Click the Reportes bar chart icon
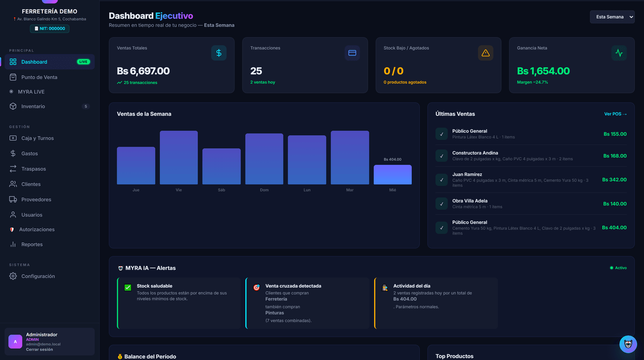The height and width of the screenshot is (360, 644). [13, 244]
